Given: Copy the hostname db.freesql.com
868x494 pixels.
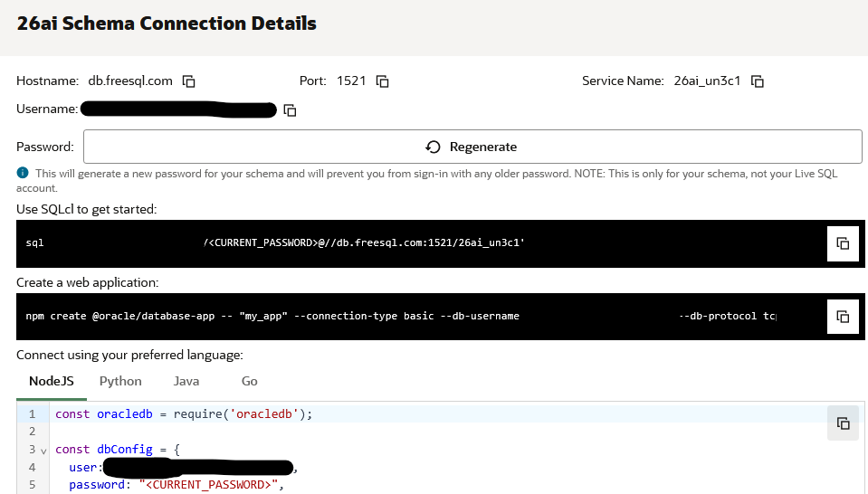Looking at the screenshot, I should [x=189, y=81].
